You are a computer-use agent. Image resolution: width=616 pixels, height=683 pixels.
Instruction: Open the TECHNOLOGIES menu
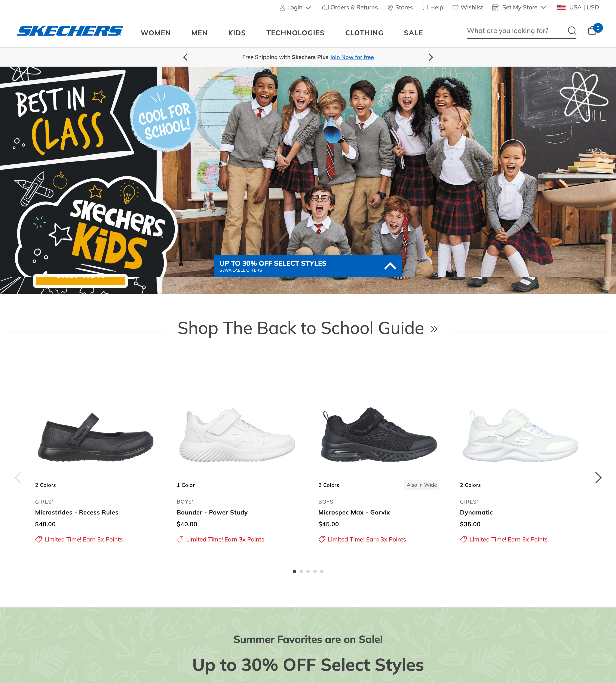(295, 33)
